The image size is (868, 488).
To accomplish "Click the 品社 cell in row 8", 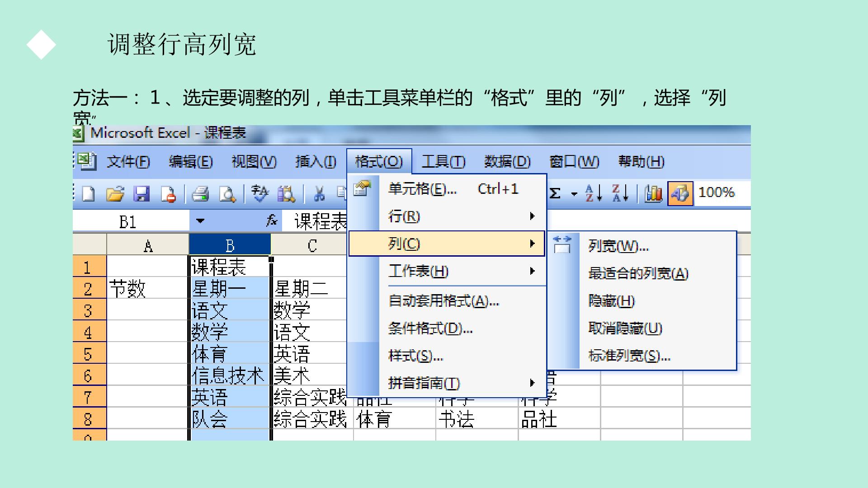I will coord(559,418).
